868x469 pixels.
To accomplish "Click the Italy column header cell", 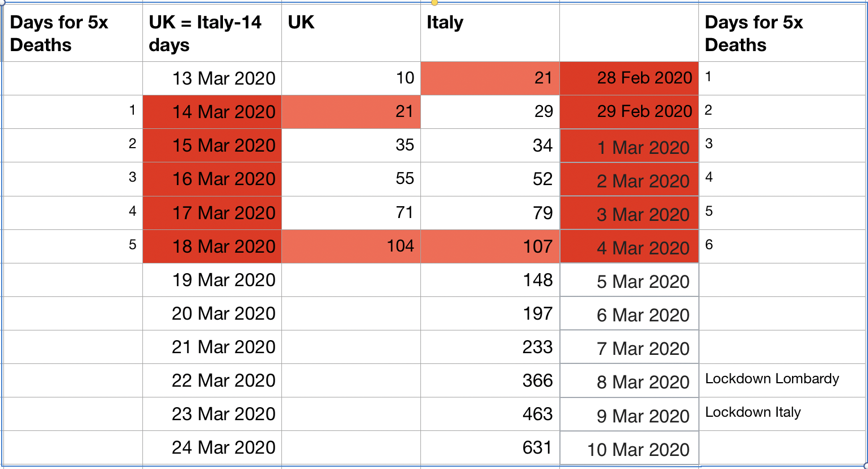I will point(490,33).
